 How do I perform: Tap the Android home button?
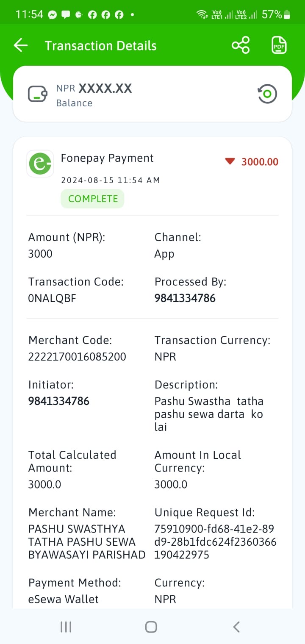pos(151,627)
